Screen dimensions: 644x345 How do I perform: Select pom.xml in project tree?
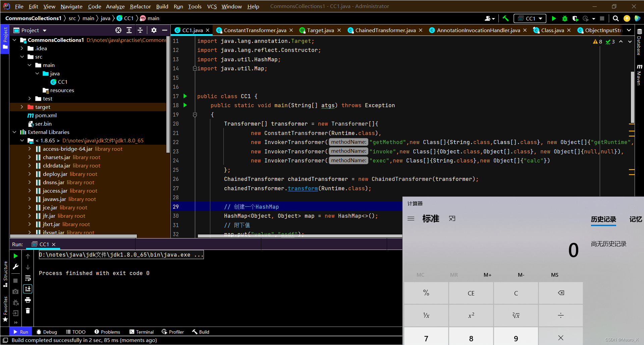click(x=46, y=116)
